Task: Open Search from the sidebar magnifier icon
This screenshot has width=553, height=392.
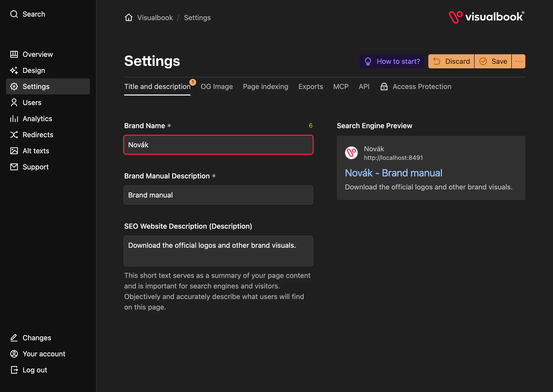Action: (14, 14)
